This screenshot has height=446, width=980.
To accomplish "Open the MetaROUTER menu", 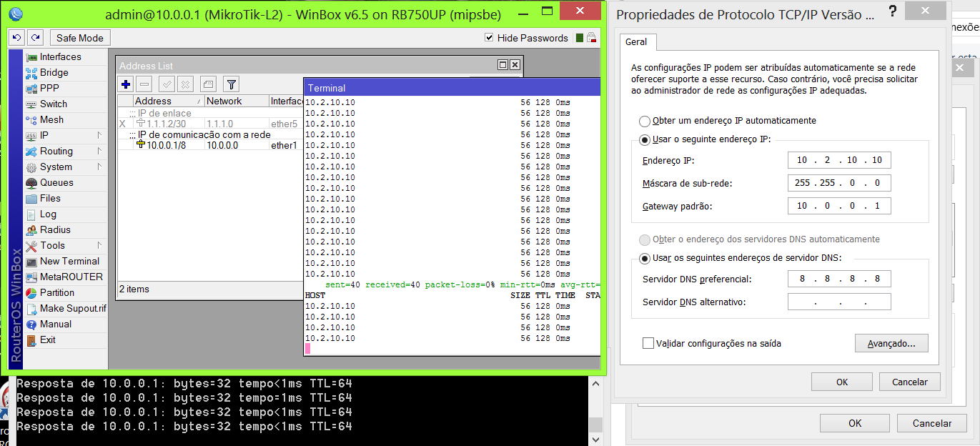I will pyautogui.click(x=71, y=277).
